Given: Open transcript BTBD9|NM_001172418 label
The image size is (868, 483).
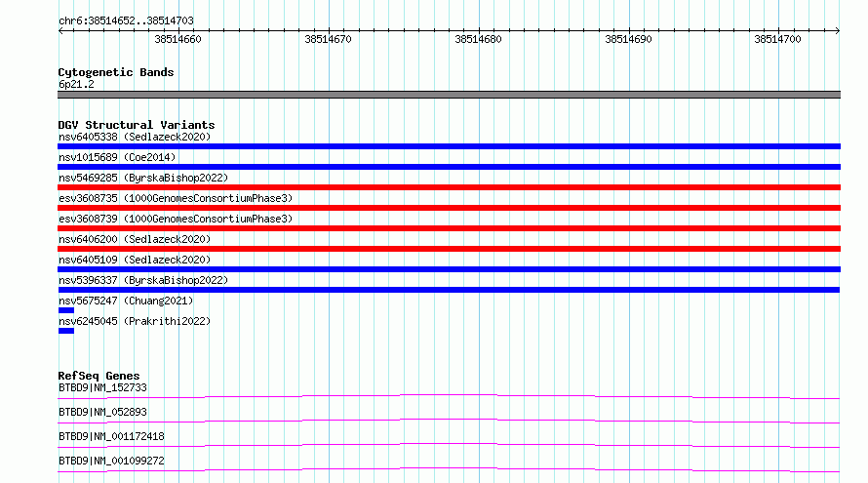Looking at the screenshot, I should click(111, 436).
